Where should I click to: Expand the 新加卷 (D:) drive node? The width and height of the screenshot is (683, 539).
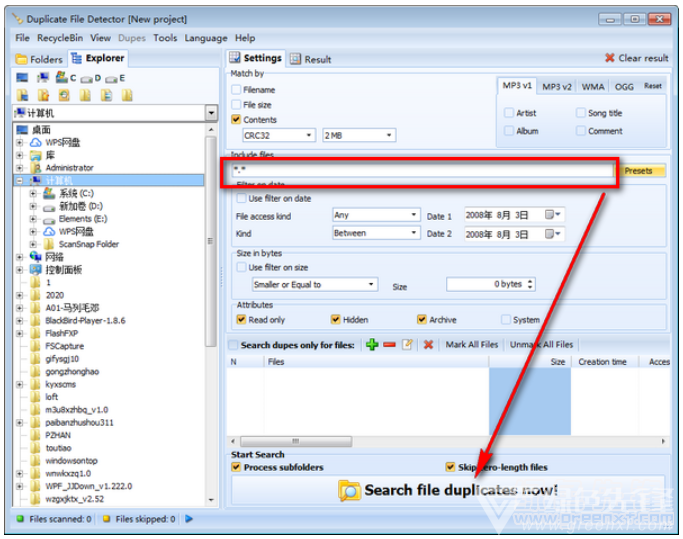[33, 206]
